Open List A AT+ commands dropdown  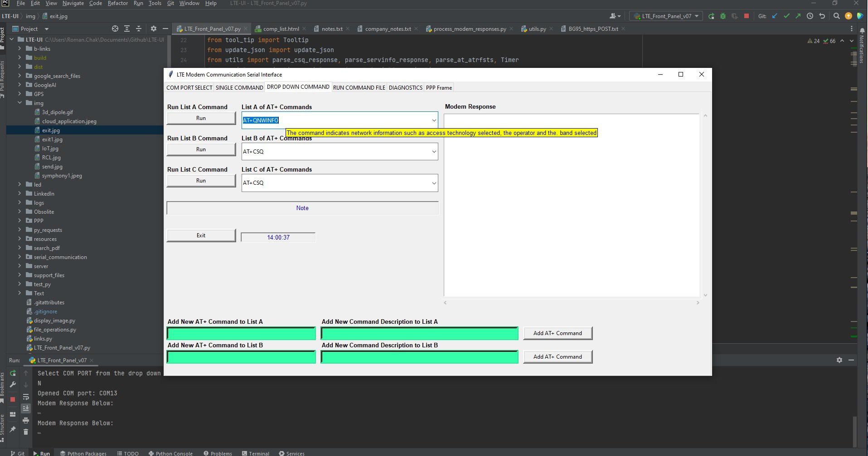coord(433,120)
